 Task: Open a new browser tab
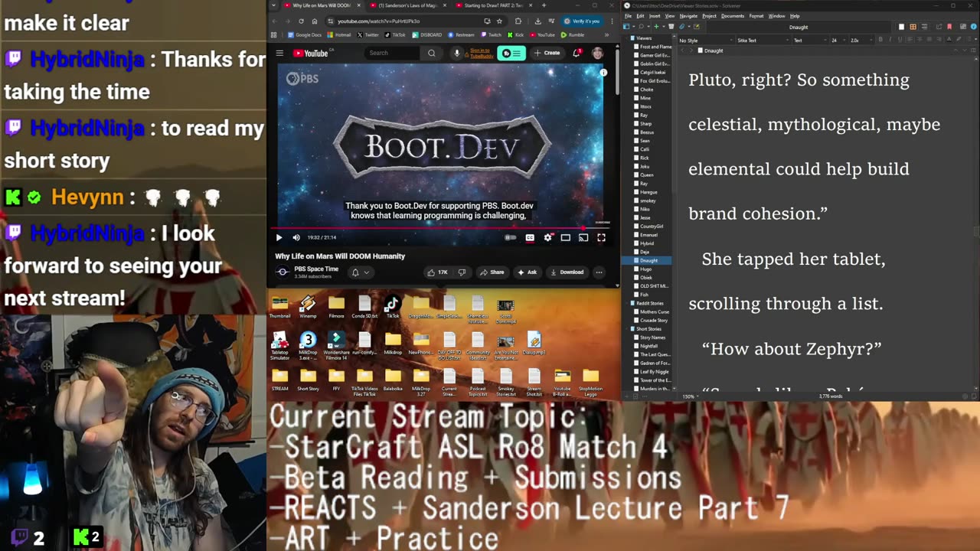click(545, 5)
